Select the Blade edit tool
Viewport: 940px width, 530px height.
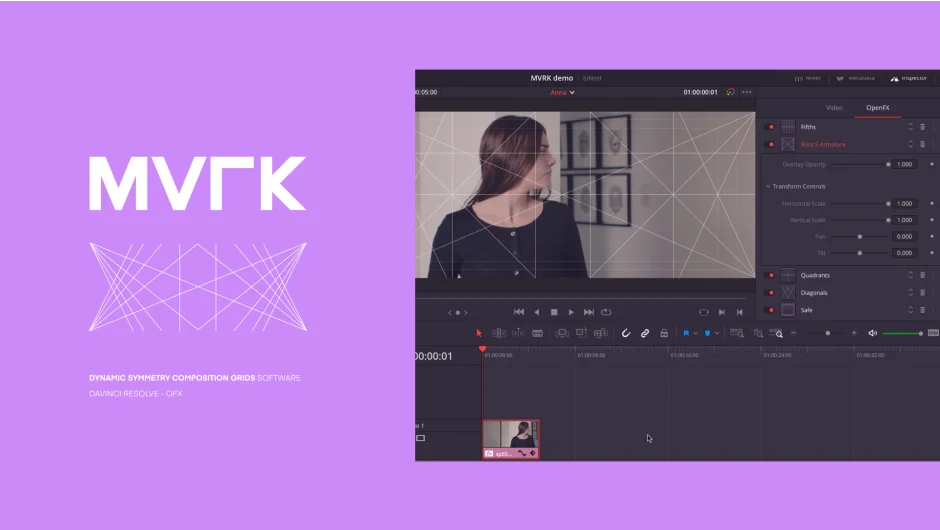tap(538, 333)
